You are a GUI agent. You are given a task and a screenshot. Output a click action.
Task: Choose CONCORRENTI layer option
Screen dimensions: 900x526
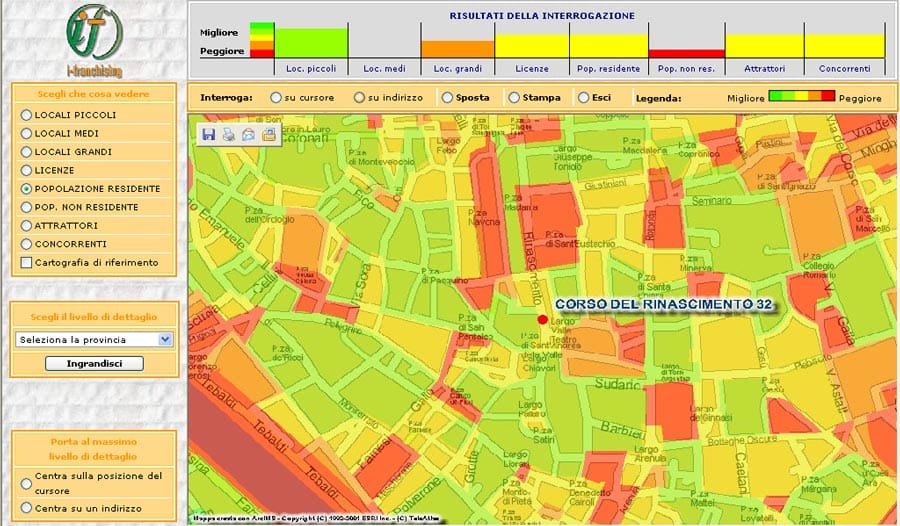tap(26, 244)
